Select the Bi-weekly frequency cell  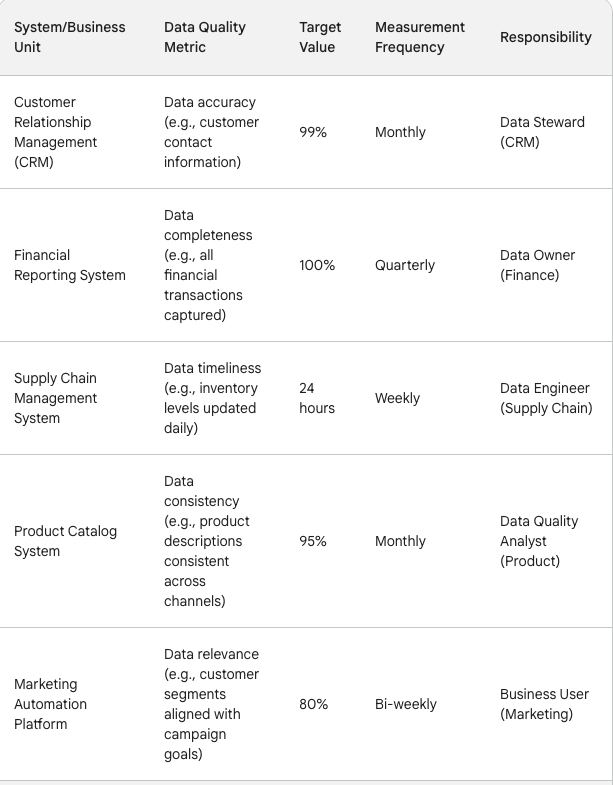pos(406,704)
